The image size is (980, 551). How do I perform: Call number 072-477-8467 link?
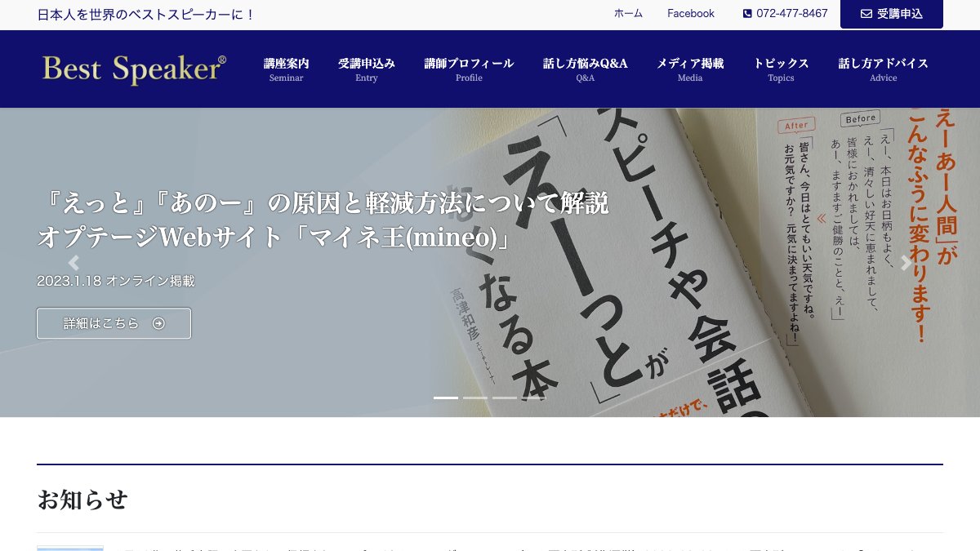pyautogui.click(x=785, y=14)
